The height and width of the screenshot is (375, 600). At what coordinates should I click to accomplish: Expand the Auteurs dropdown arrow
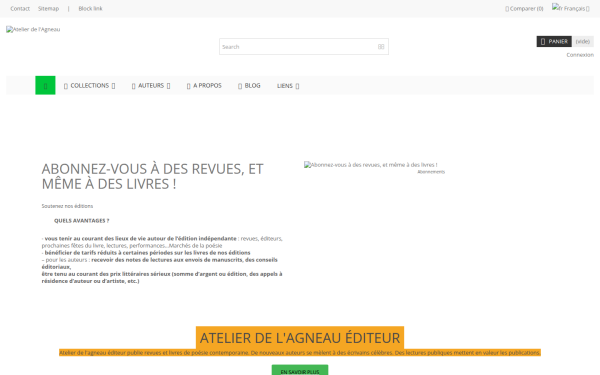coord(168,86)
